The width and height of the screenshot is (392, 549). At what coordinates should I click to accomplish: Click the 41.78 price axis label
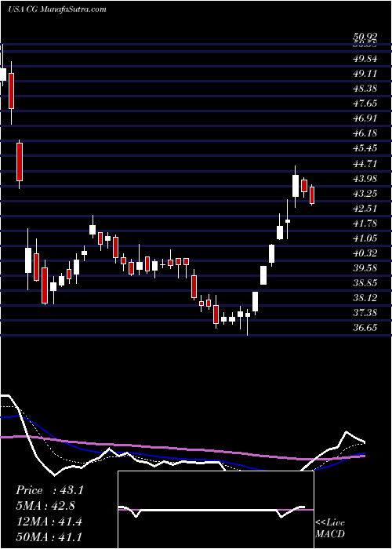[365, 223]
